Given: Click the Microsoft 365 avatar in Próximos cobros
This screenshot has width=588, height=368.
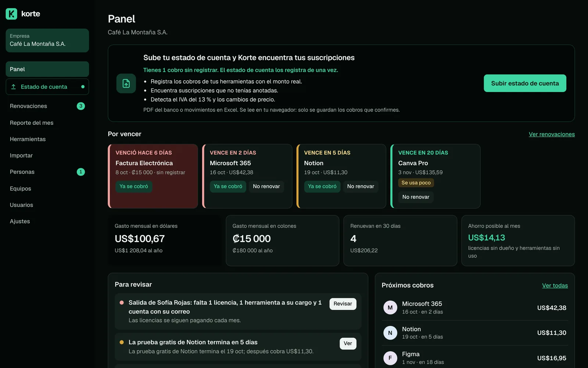Looking at the screenshot, I should tap(390, 308).
